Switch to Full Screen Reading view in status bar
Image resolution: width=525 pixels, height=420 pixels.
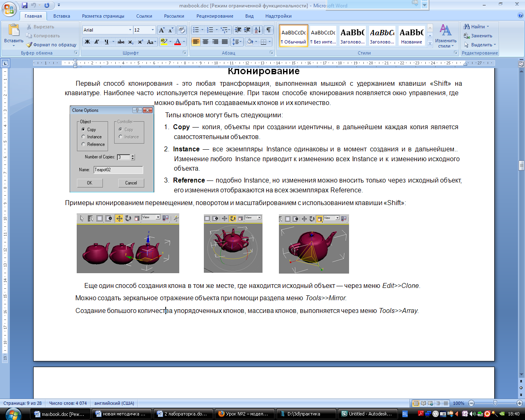click(x=423, y=403)
